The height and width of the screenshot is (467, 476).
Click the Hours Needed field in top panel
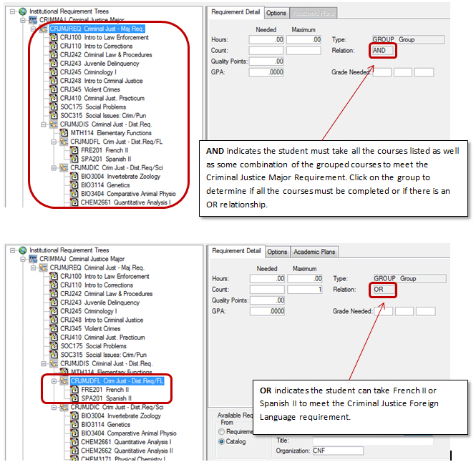coord(266,40)
